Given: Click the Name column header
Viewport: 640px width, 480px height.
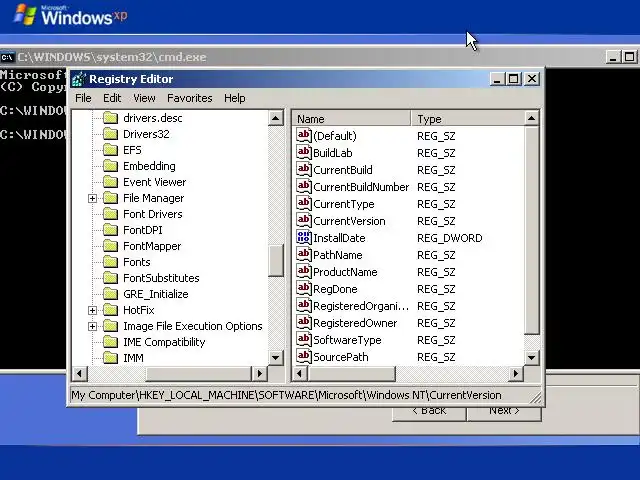Looking at the screenshot, I should click(352, 119).
